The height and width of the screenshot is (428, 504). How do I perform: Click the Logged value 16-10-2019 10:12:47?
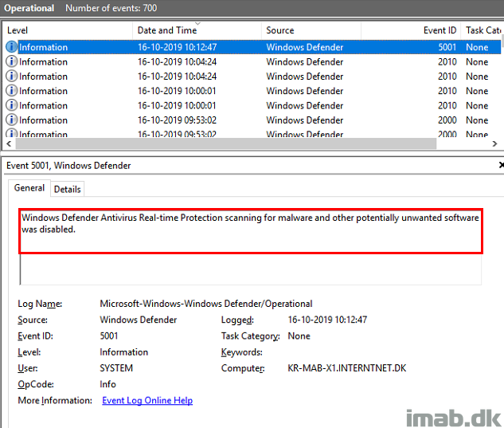click(x=327, y=320)
